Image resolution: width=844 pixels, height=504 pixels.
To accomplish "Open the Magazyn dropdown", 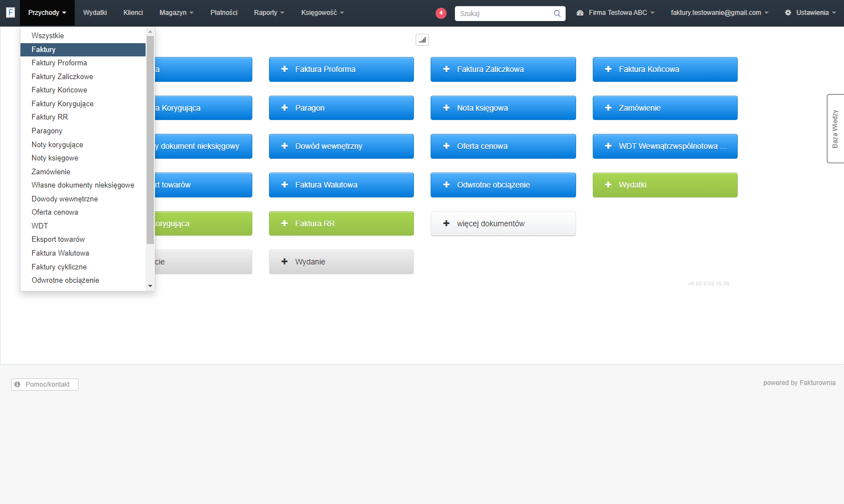I will (176, 13).
